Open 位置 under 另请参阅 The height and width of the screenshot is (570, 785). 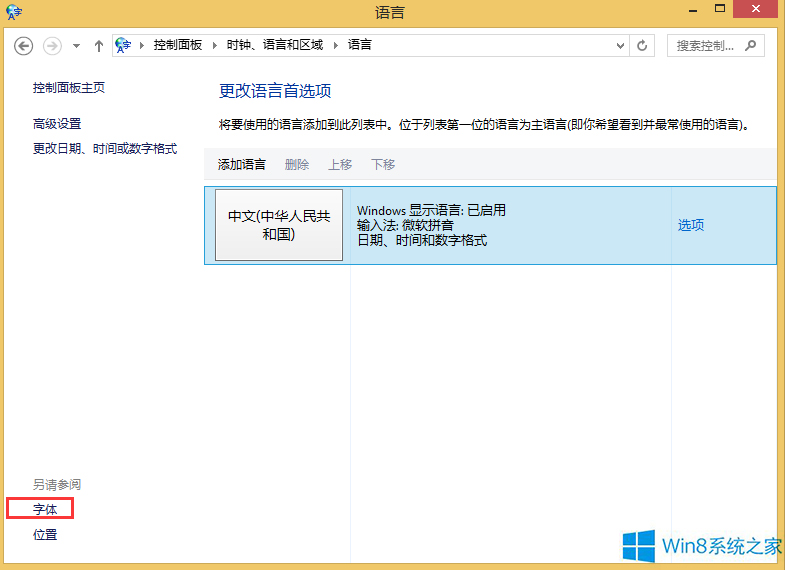click(45, 534)
